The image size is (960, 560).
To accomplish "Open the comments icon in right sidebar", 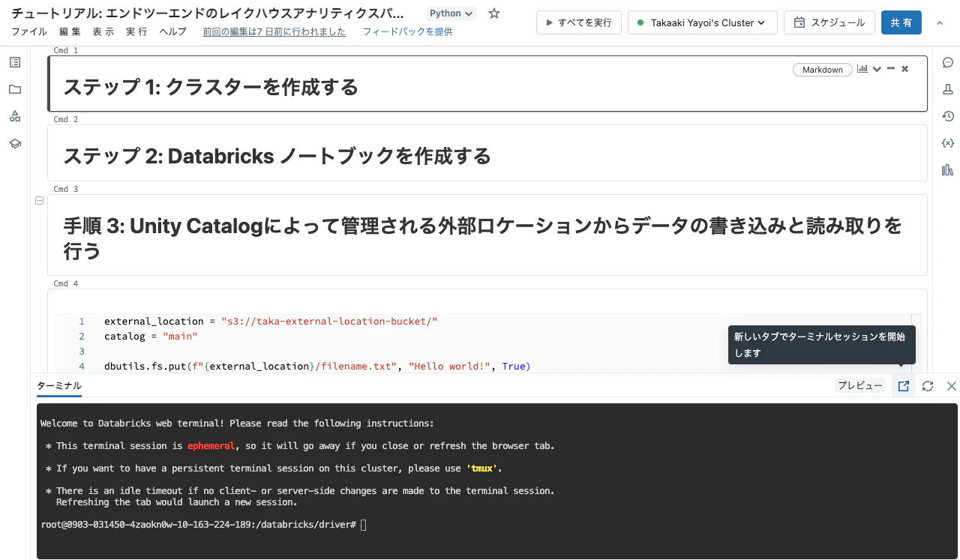I will 947,62.
